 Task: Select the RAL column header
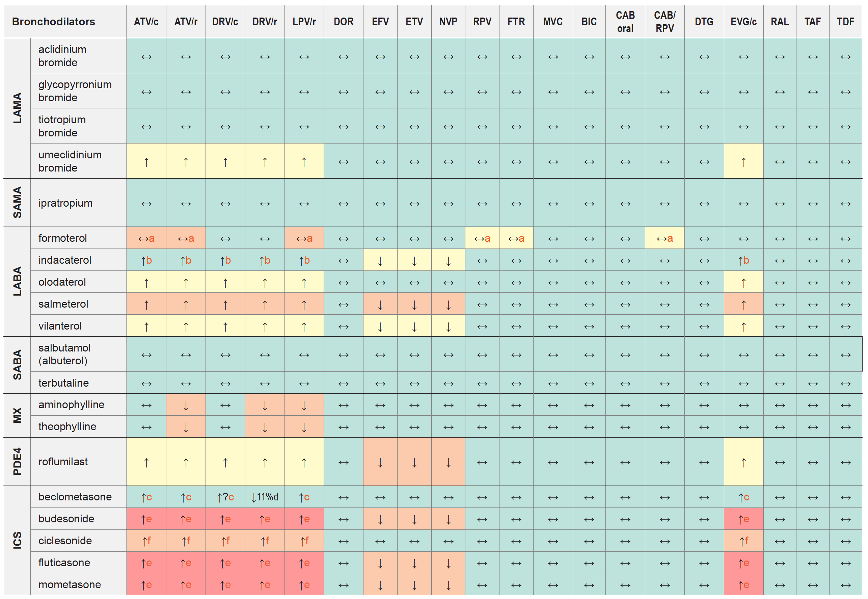780,22
